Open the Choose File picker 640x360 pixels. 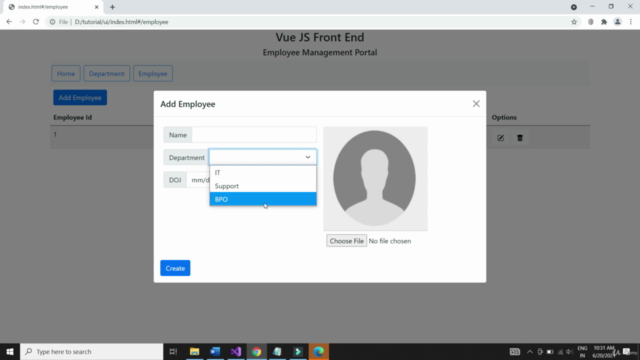pyautogui.click(x=347, y=241)
